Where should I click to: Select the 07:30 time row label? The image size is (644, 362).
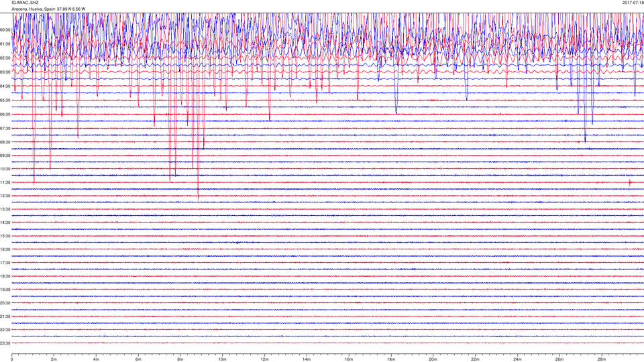tap(5, 128)
